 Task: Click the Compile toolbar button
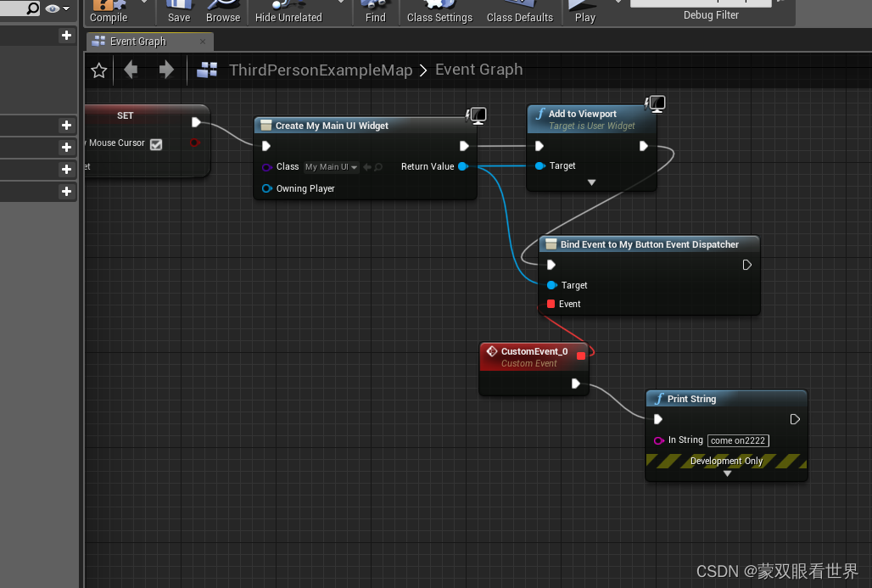[x=109, y=12]
